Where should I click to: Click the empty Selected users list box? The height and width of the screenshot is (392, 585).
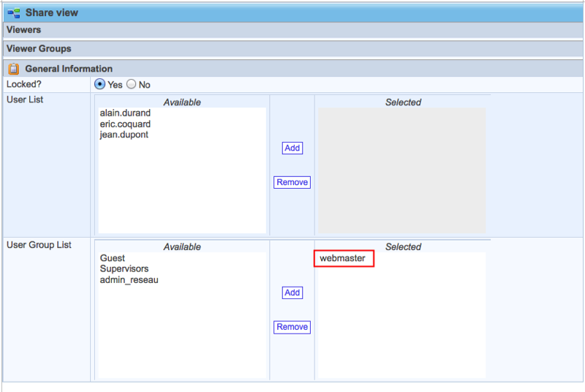401,170
